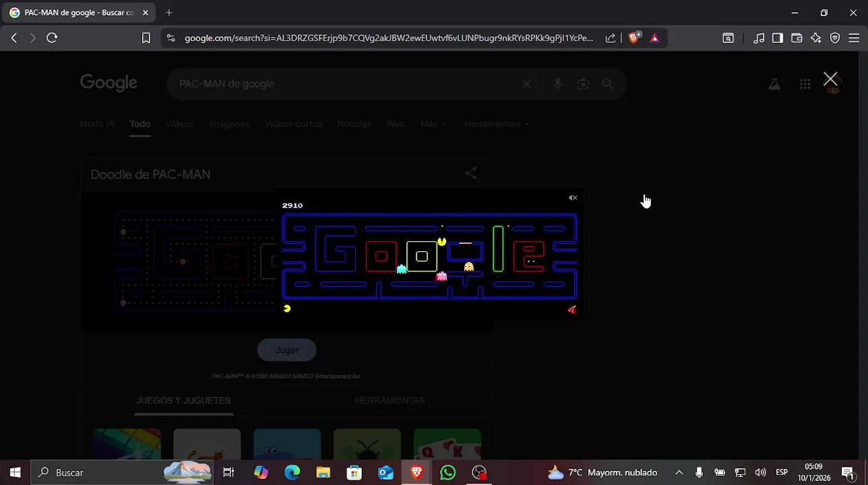Open the notification center
This screenshot has height=485, width=868.
point(848,472)
